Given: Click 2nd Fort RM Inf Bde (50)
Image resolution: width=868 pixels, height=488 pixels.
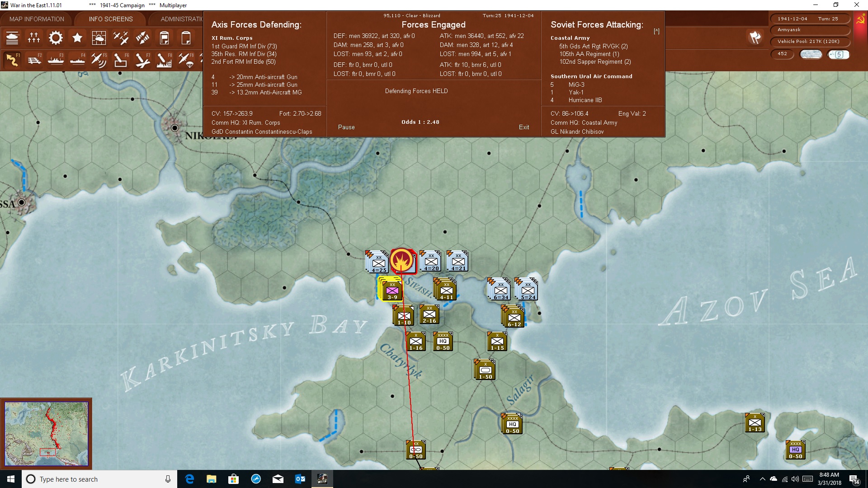Looking at the screenshot, I should click(243, 61).
